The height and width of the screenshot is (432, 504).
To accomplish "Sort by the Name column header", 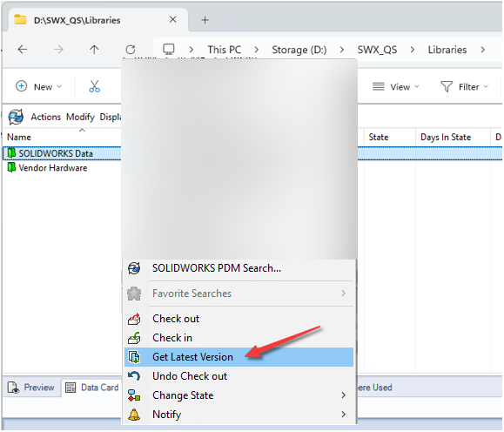I will [19, 138].
